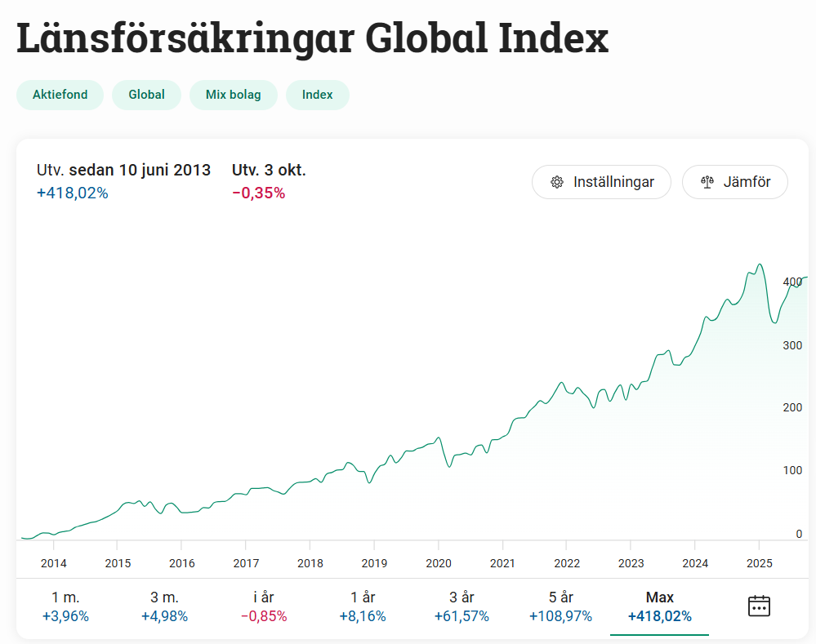Open the Inställningar settings button

[x=601, y=182]
